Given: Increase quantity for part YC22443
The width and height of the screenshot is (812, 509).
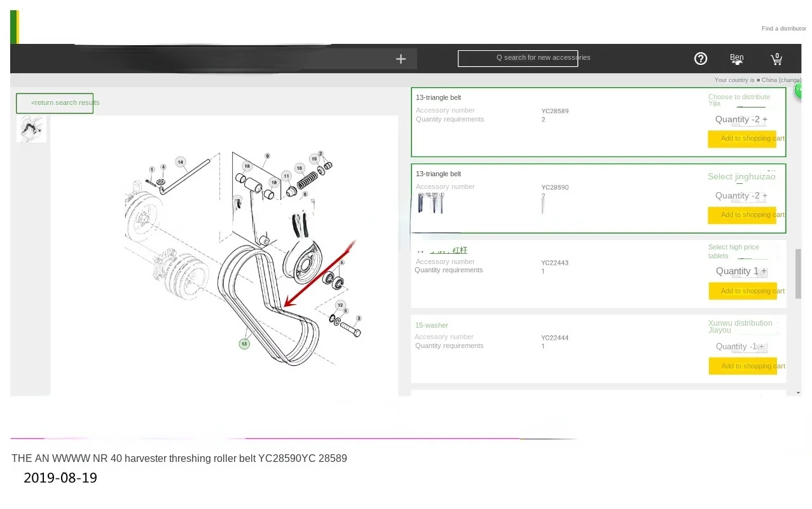Looking at the screenshot, I should tap(764, 272).
